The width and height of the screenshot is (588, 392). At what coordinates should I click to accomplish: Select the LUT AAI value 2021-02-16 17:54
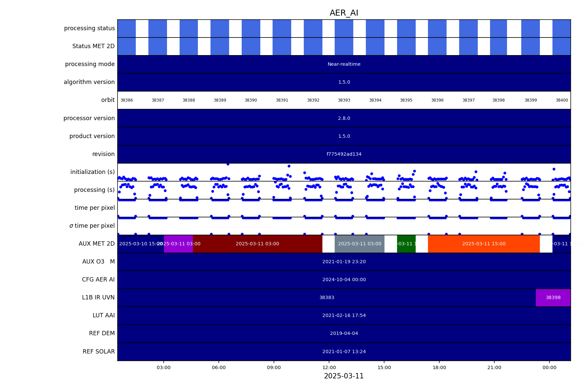point(344,316)
